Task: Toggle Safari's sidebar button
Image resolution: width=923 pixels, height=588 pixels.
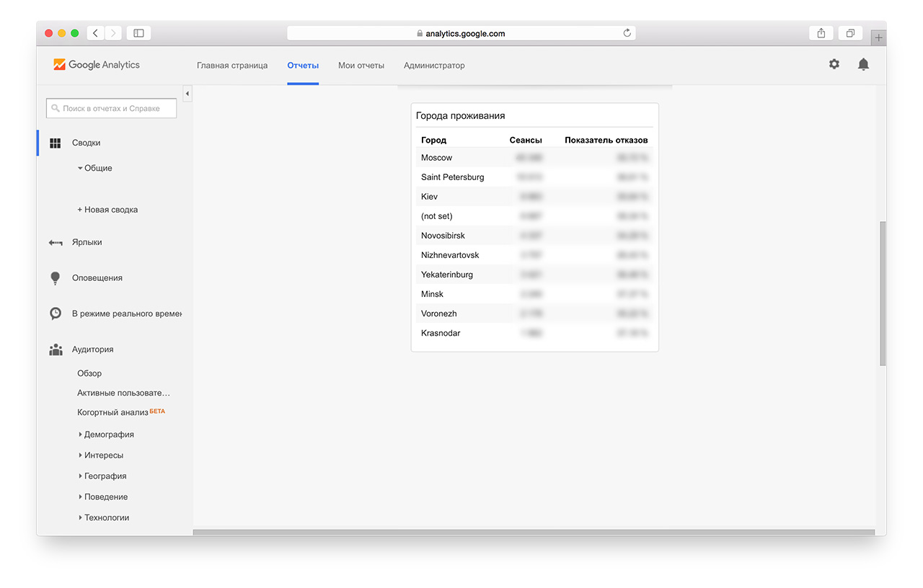Action: [138, 33]
